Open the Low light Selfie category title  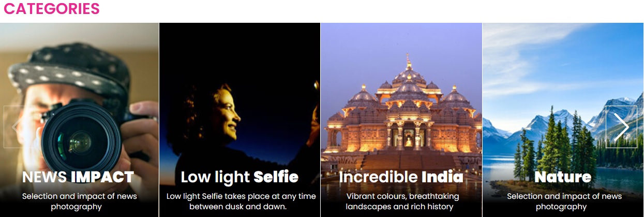tap(239, 177)
